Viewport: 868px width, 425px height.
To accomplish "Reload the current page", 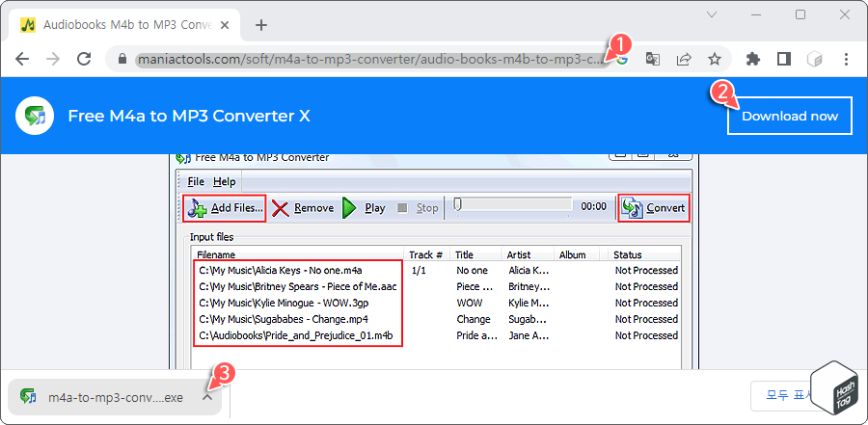I will [84, 59].
